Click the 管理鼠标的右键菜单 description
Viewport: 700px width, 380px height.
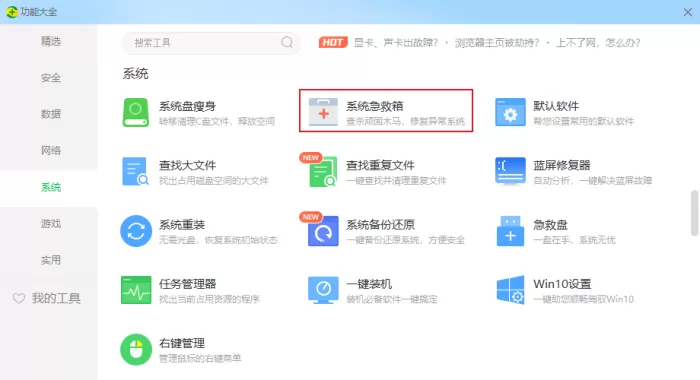[x=200, y=359]
